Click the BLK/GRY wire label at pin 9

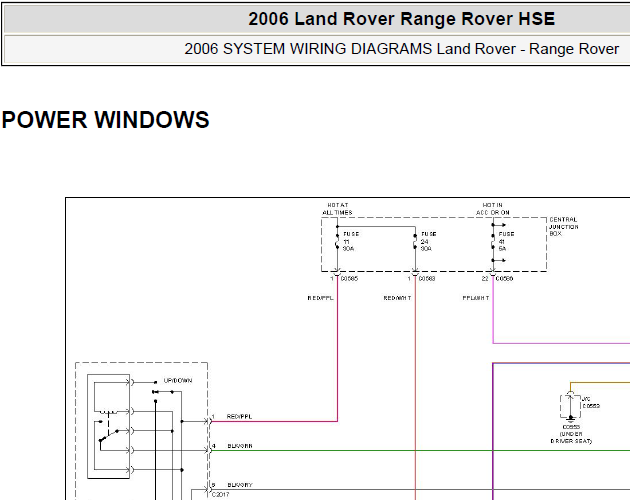(x=240, y=485)
